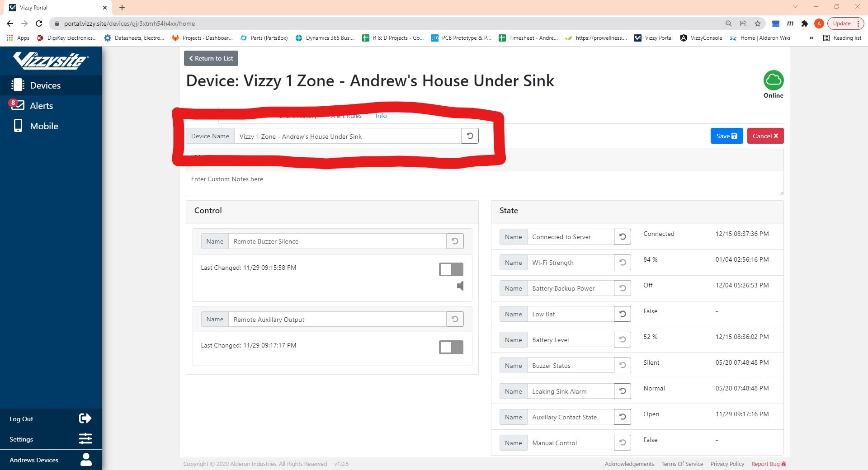Viewport: 868px width, 470px height.
Task: Edit the Device Name text field
Action: 348,136
